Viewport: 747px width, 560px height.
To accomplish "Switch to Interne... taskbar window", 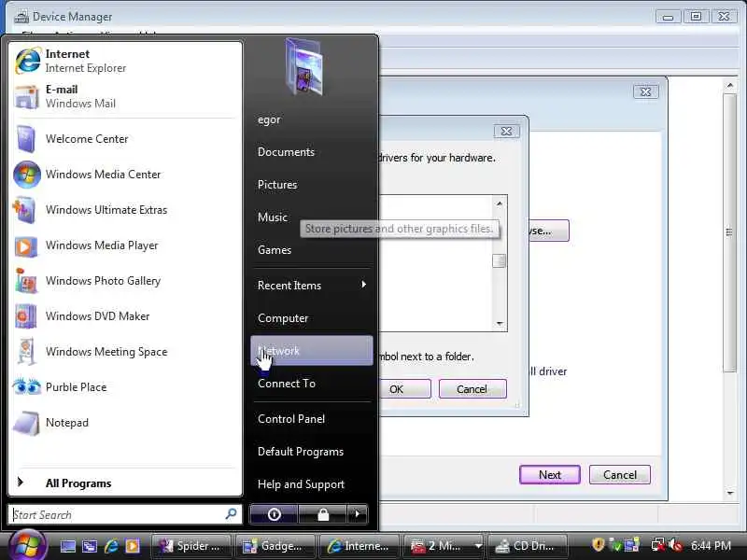I will [359, 546].
